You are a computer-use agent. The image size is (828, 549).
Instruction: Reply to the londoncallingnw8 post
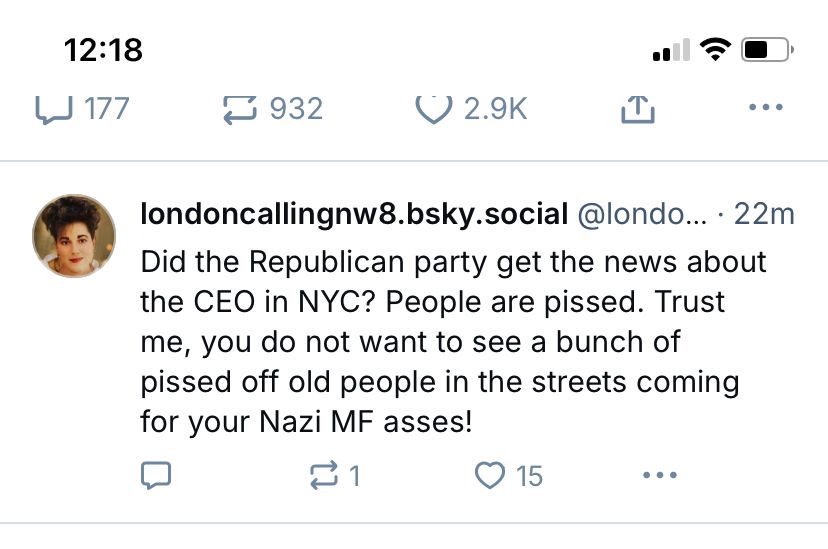[x=154, y=475]
